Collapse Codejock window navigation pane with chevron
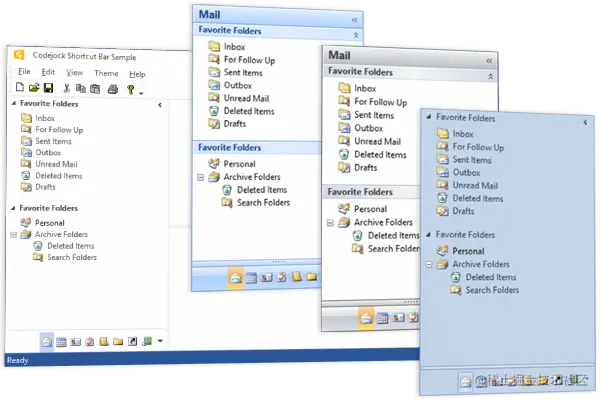The image size is (600, 400). pos(160,105)
